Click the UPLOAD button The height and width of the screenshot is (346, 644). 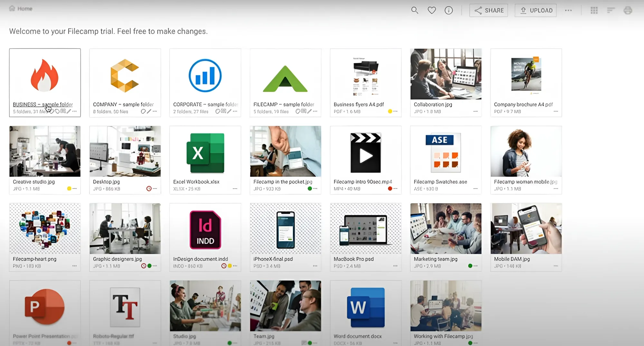coord(535,10)
